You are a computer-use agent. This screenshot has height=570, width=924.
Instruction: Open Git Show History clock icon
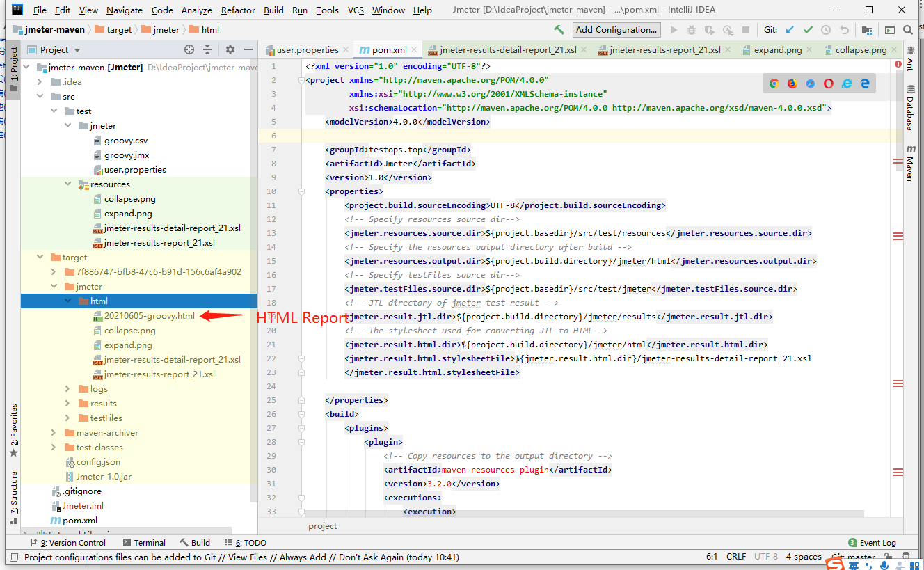click(x=826, y=30)
